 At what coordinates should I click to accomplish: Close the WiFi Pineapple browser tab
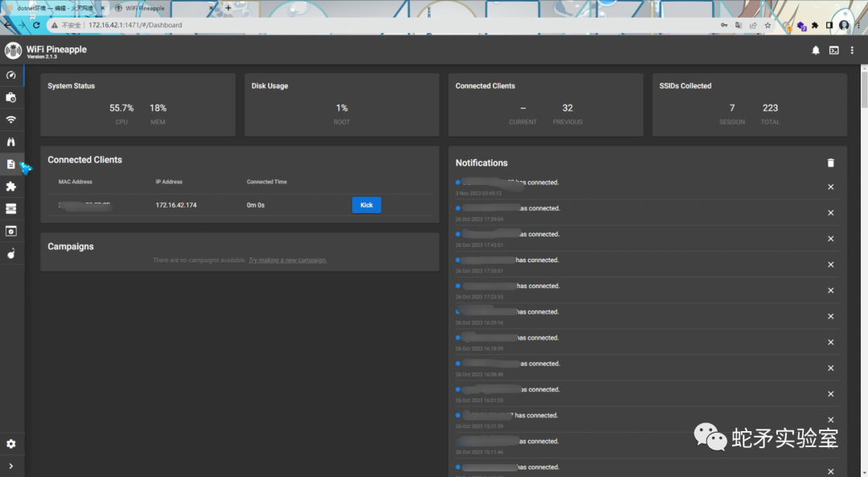[x=211, y=8]
